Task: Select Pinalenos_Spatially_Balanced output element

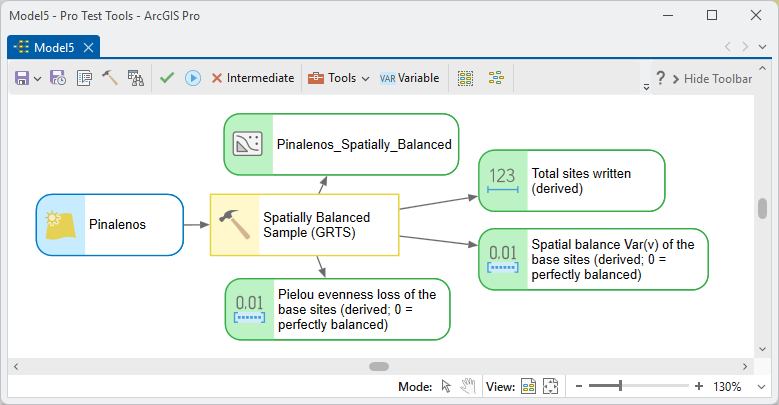Action: pyautogui.click(x=341, y=145)
